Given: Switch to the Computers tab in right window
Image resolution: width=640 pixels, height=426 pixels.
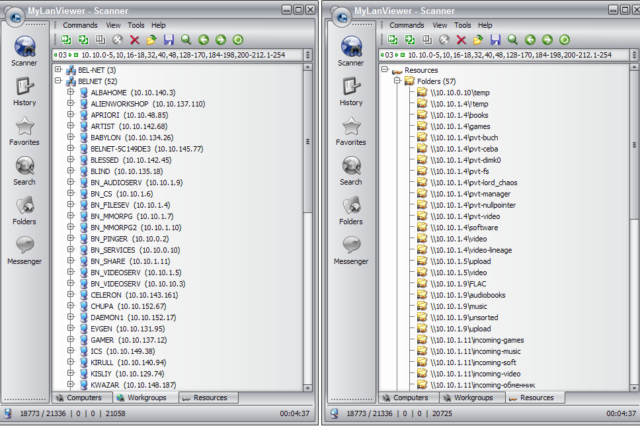Looking at the screenshot, I should coord(409,397).
